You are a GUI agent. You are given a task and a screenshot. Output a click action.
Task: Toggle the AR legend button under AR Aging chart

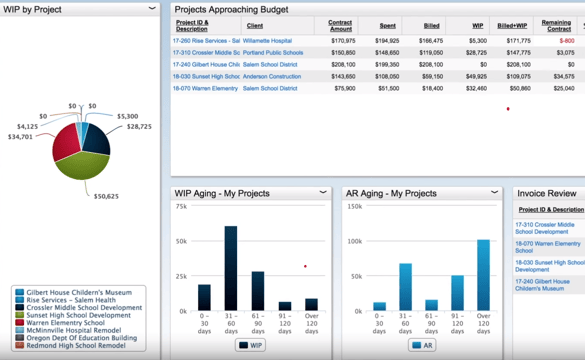(422, 345)
